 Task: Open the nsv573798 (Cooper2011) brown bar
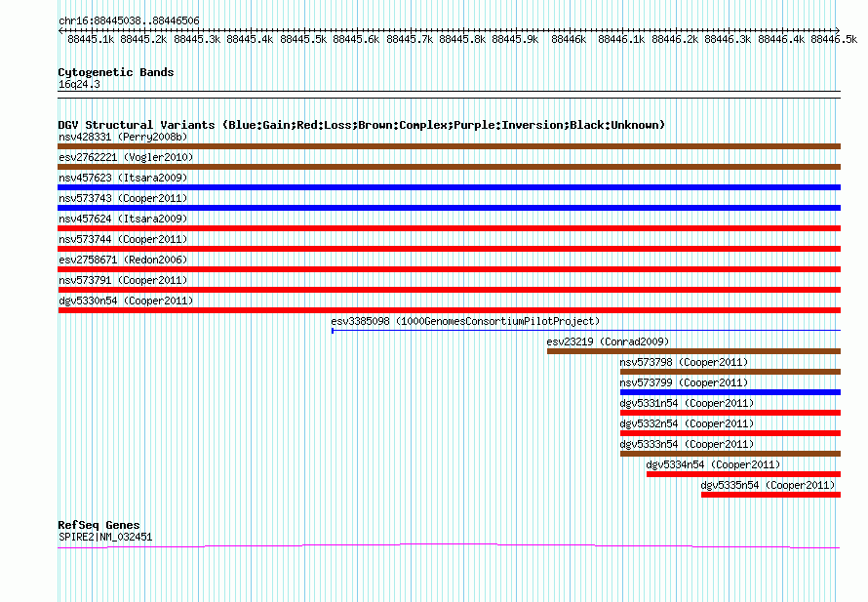tap(730, 372)
